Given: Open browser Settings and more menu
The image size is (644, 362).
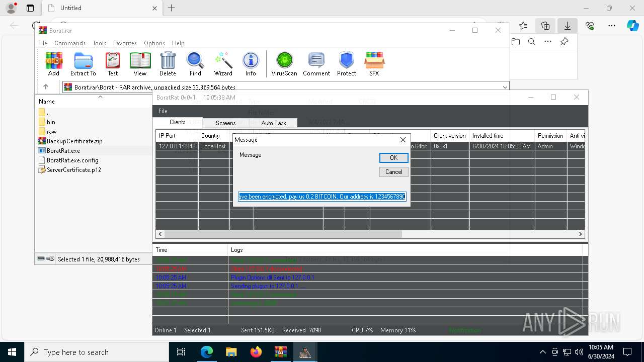Looking at the screenshot, I should point(611,26).
